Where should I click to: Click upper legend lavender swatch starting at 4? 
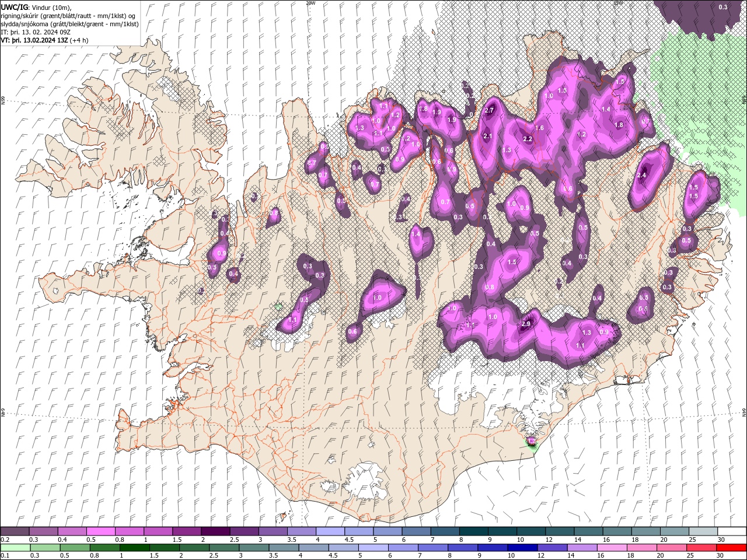click(330, 531)
